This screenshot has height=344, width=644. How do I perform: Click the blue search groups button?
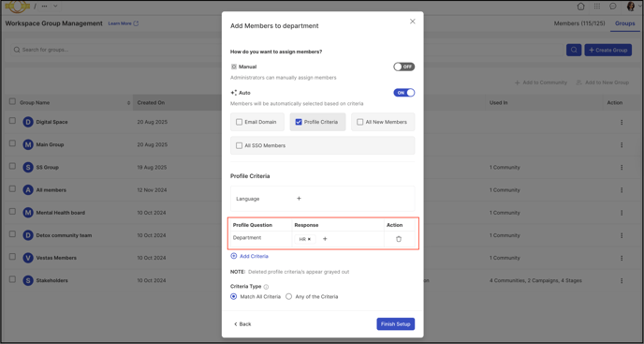(x=574, y=50)
